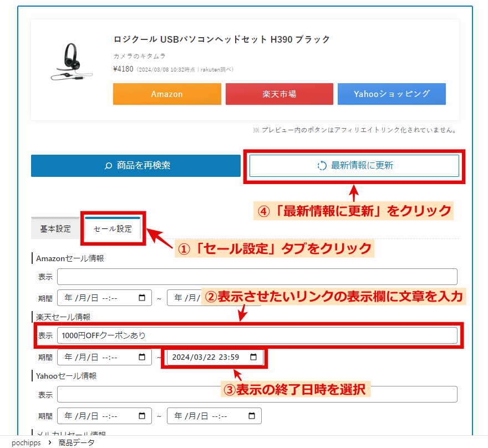
Task: Open calendar picker for 楽天 start date
Action: point(142,357)
